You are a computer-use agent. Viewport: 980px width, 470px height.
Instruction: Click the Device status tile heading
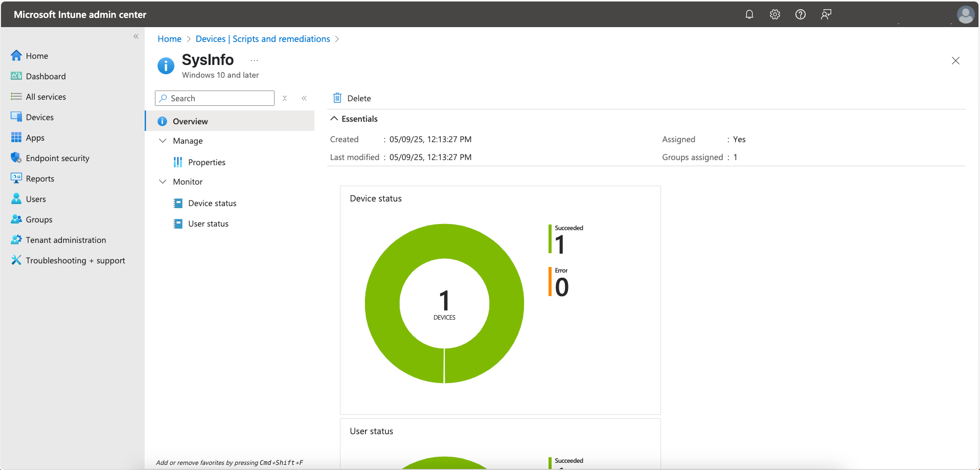[376, 198]
